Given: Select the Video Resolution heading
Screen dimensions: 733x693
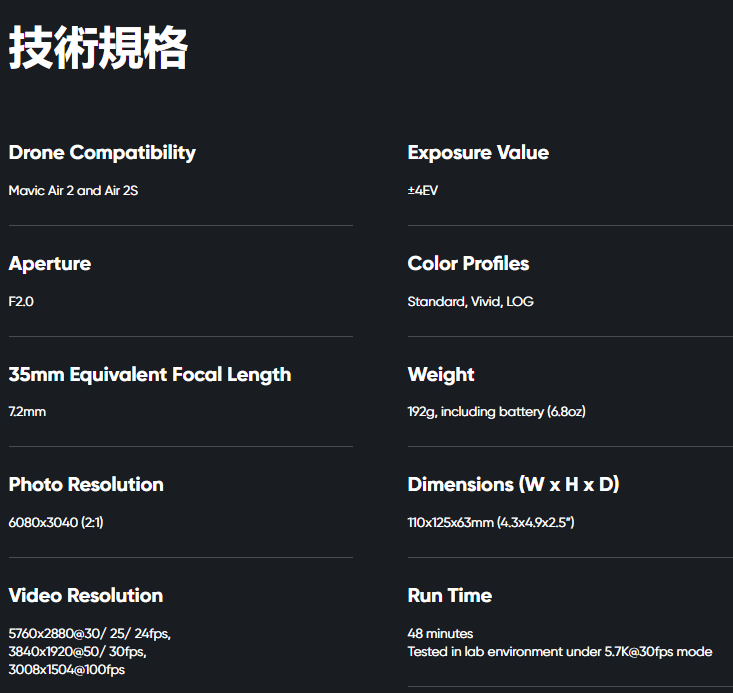Looking at the screenshot, I should 86,595.
